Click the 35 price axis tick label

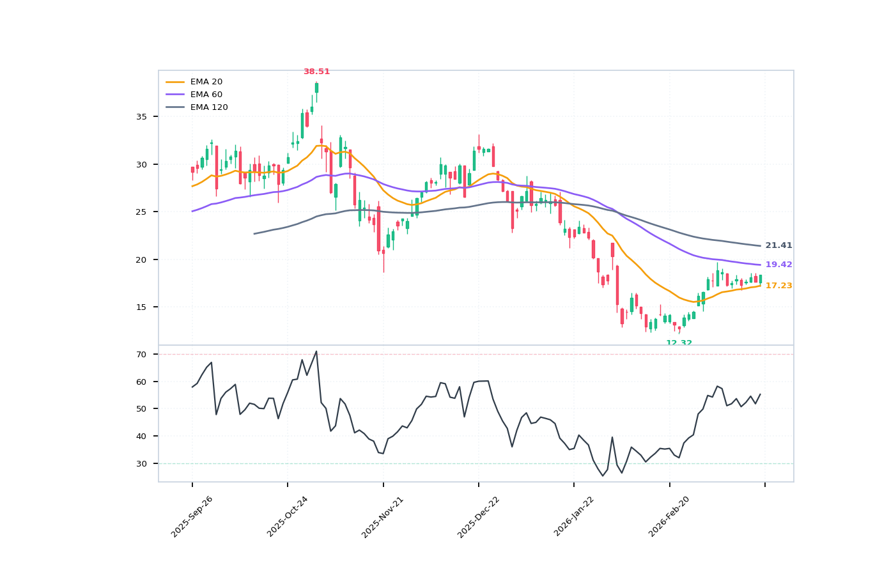[x=141, y=117]
